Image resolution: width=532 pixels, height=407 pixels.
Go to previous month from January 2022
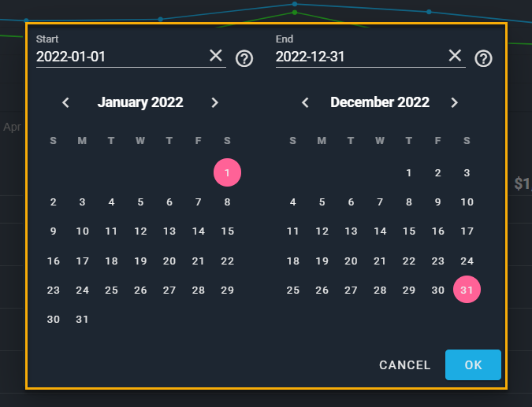66,102
